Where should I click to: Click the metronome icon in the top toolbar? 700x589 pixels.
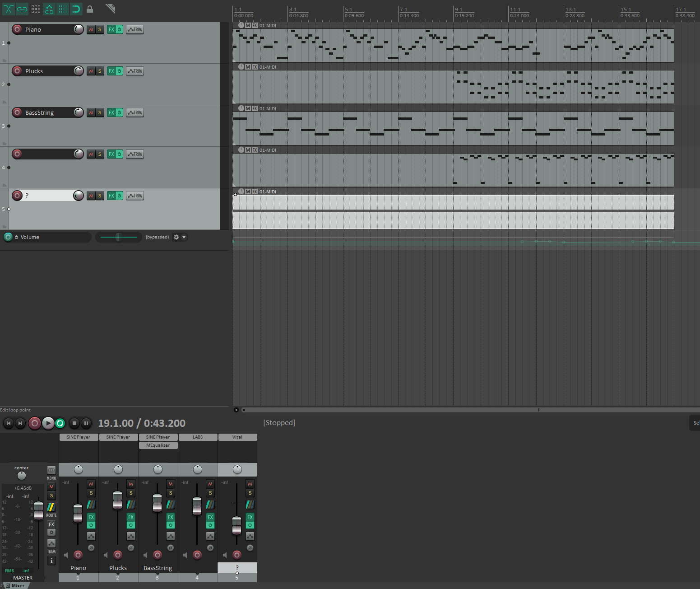[x=110, y=9]
